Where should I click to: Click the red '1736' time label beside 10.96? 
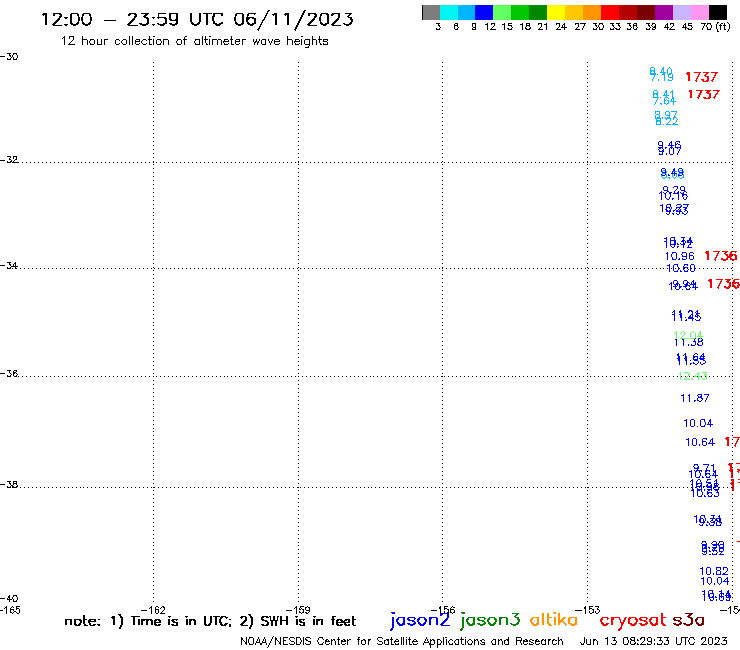[x=721, y=256]
